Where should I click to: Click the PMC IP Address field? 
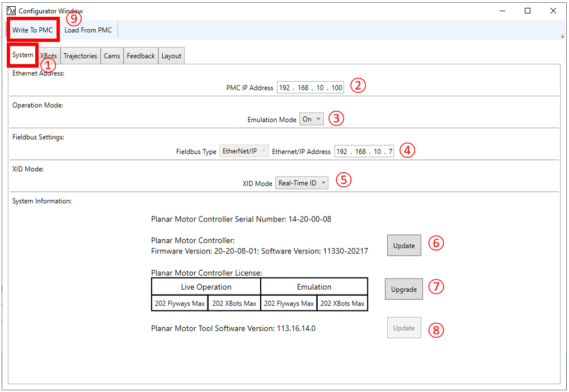coord(310,88)
